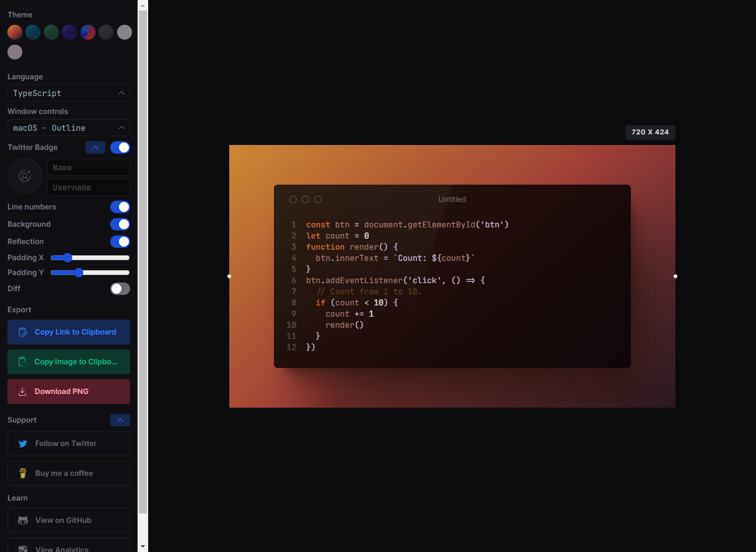Enable the Diff toggle
Screen dimensions: 756x552
click(x=120, y=289)
